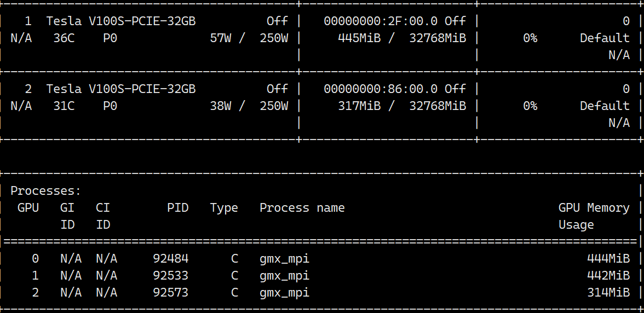The height and width of the screenshot is (313, 644).
Task: Click the 444MiB memory usage value
Action: tap(608, 258)
